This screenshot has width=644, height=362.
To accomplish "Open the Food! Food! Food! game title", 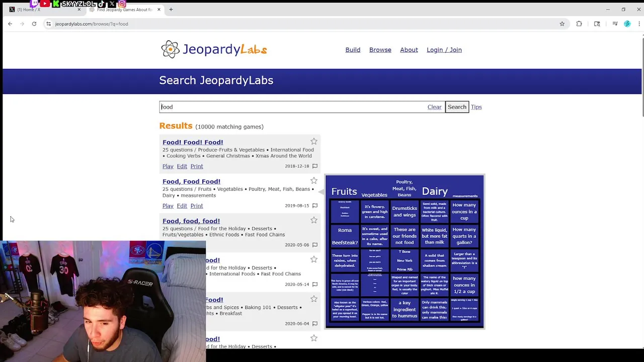I will click(193, 142).
